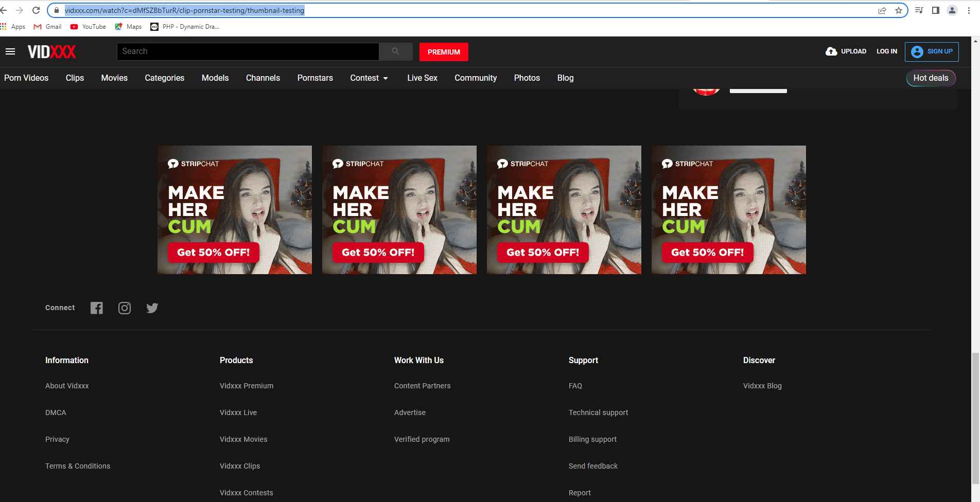This screenshot has height=502, width=980.
Task: Open the Twitter connect icon
Action: (152, 308)
